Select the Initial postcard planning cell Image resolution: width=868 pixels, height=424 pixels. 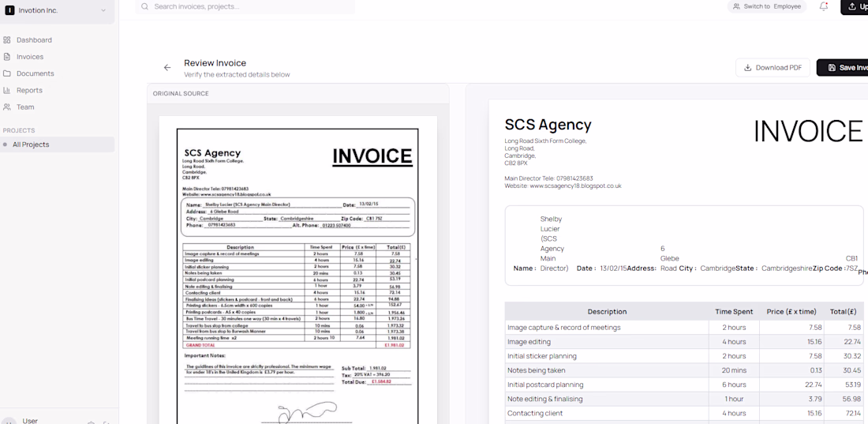point(607,385)
